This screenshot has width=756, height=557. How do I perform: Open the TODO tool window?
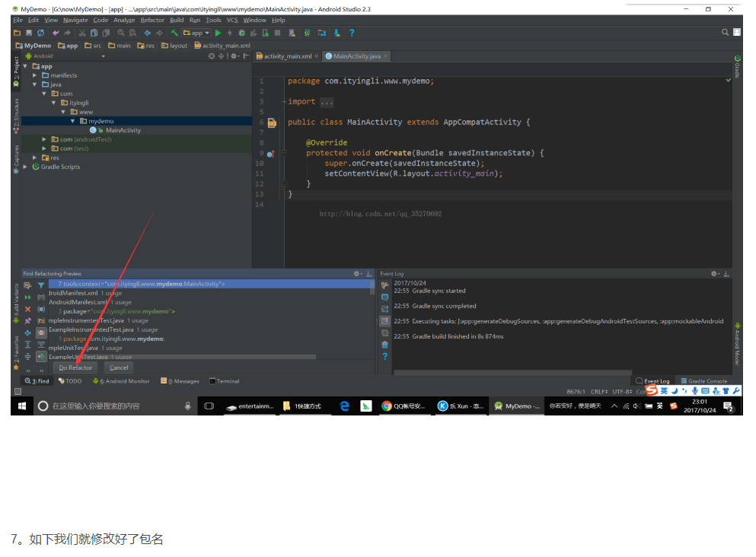coord(70,381)
